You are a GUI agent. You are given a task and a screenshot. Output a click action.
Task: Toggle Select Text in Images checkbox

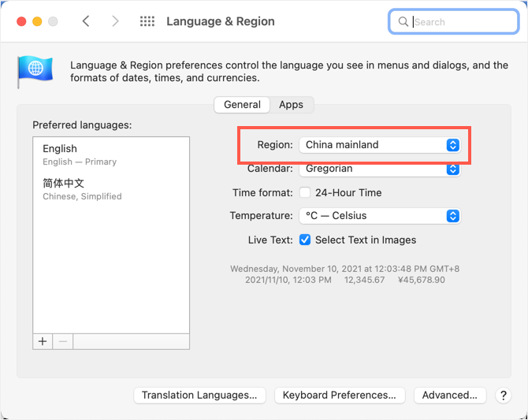pos(305,240)
